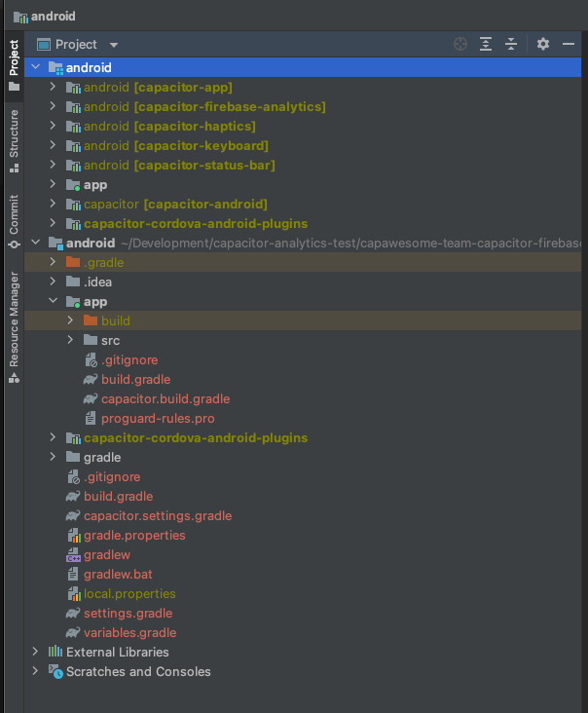Click the gradle.properties file icon

tap(74, 535)
